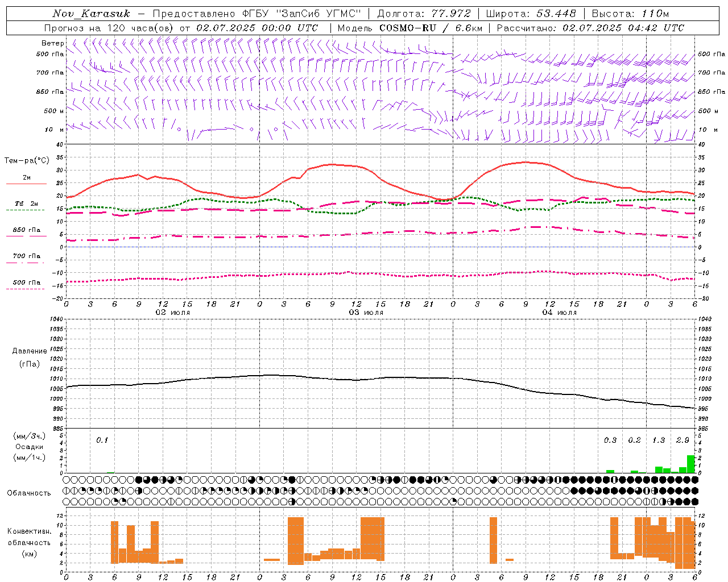Click the forecast start time 02.07.2025 00:00 UTC
Screen dimensions: 728x582
coord(257,28)
